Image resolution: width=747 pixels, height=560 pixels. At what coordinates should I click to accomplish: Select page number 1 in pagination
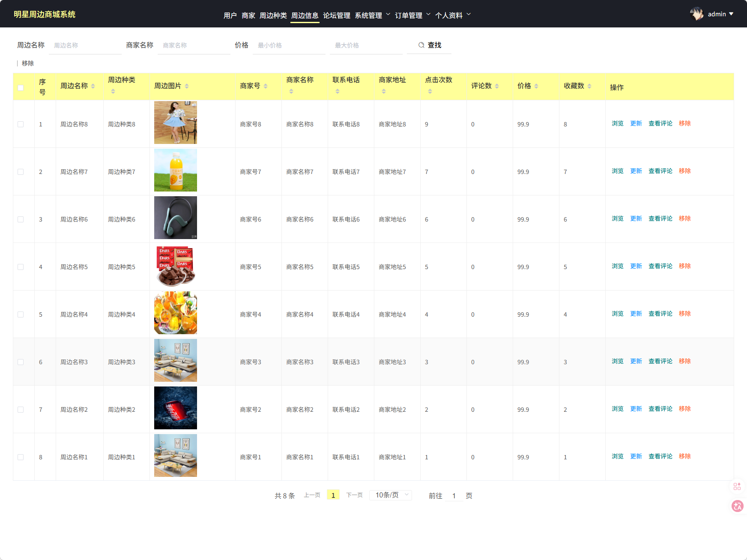(x=333, y=495)
